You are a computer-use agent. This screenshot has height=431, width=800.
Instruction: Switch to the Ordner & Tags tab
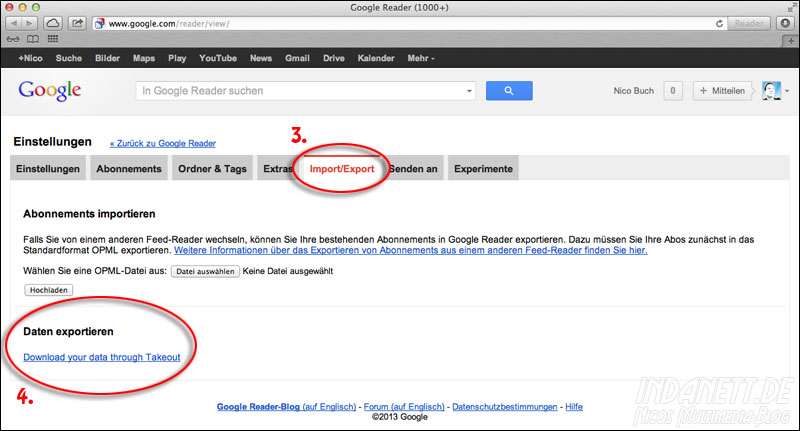point(212,169)
